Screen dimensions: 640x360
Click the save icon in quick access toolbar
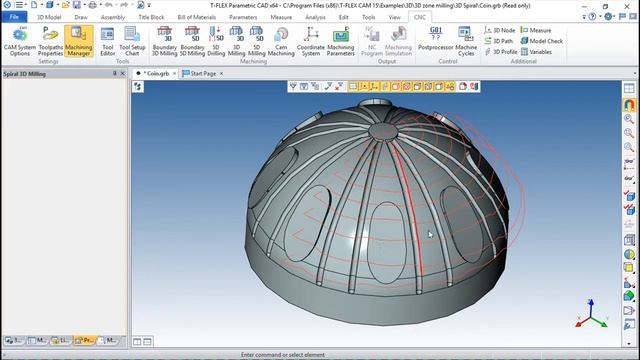pyautogui.click(x=76, y=5)
